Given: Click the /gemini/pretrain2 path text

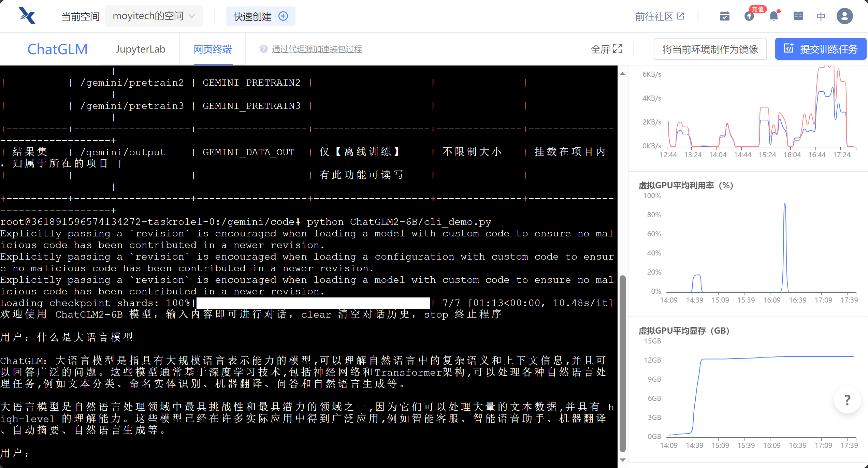Looking at the screenshot, I should (132, 83).
